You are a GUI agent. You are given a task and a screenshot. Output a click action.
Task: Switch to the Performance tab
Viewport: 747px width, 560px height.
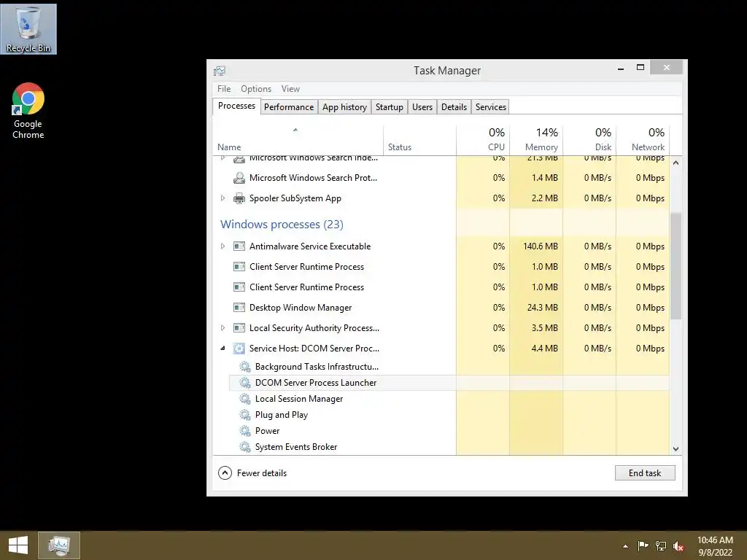pos(289,107)
